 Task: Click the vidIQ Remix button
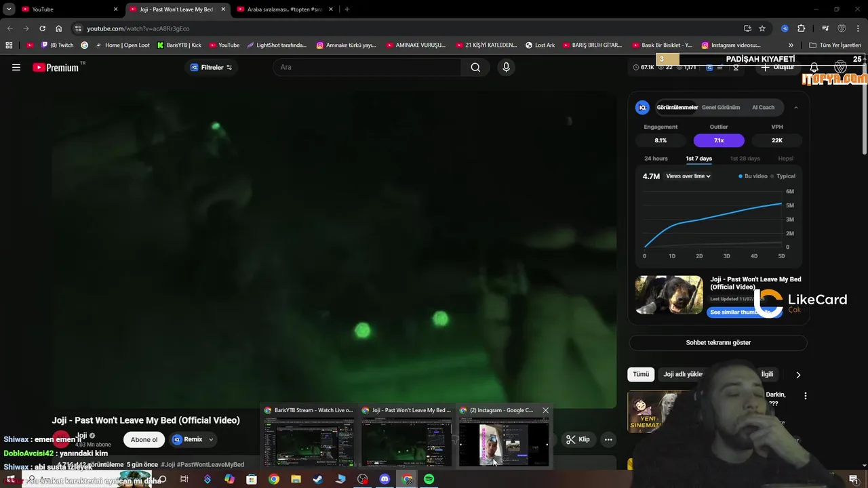coord(187,439)
